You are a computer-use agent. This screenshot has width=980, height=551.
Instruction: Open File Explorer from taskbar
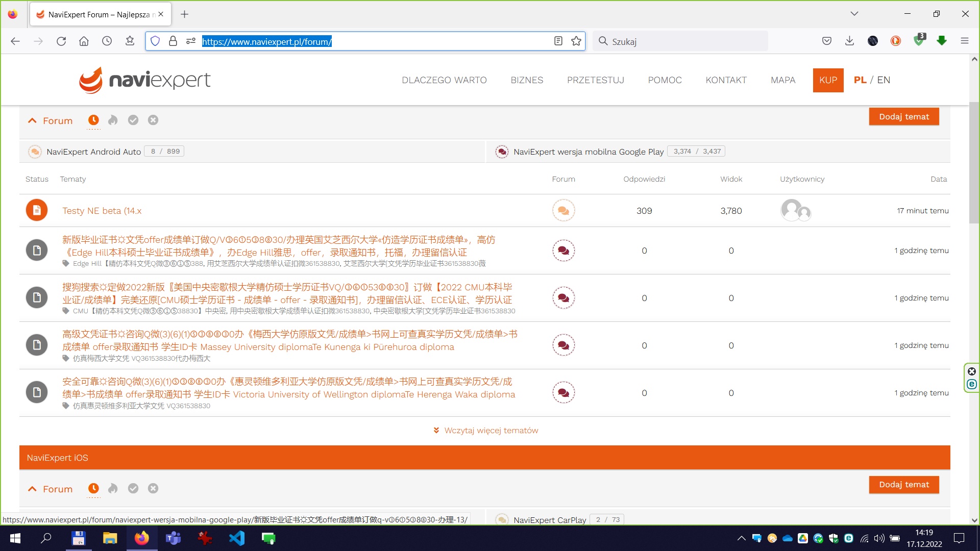click(110, 538)
